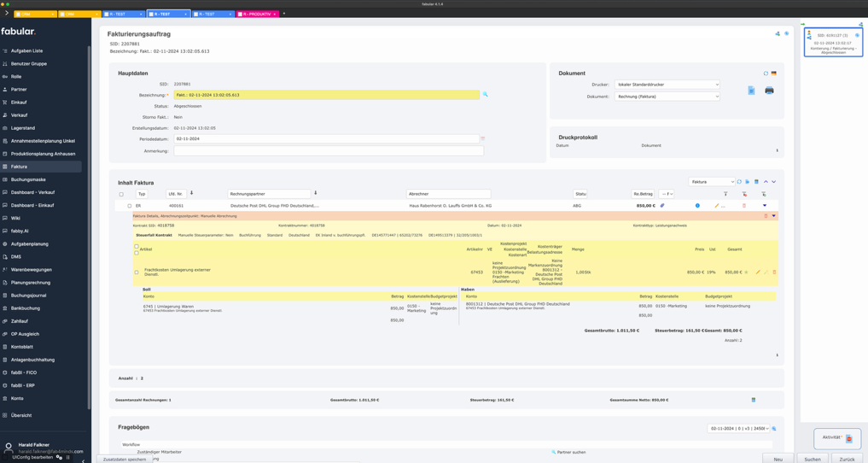Open the Faktura dropdown in Inhalt Faktura
This screenshot has width=868, height=463.
click(711, 182)
